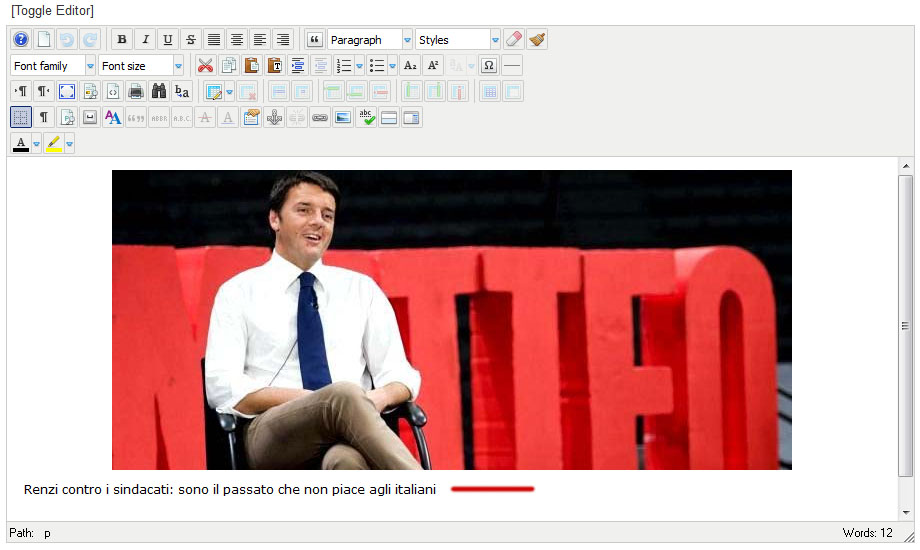Click the insert link chain icon
This screenshot has width=920, height=550.
click(320, 118)
